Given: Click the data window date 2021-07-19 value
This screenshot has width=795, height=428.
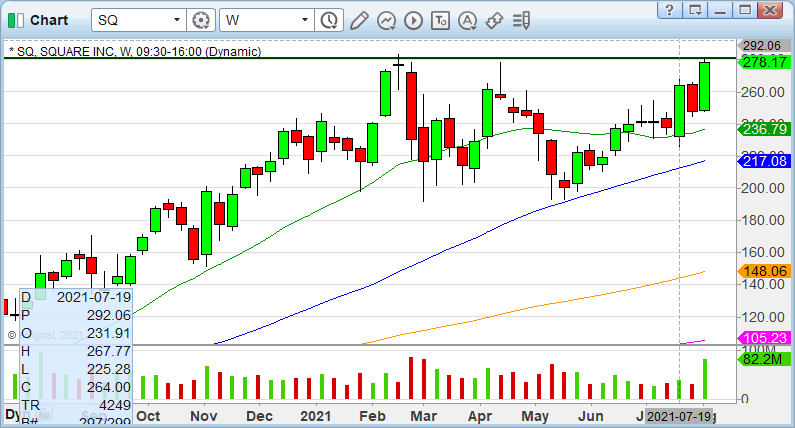Looking at the screenshot, I should click(x=94, y=297).
